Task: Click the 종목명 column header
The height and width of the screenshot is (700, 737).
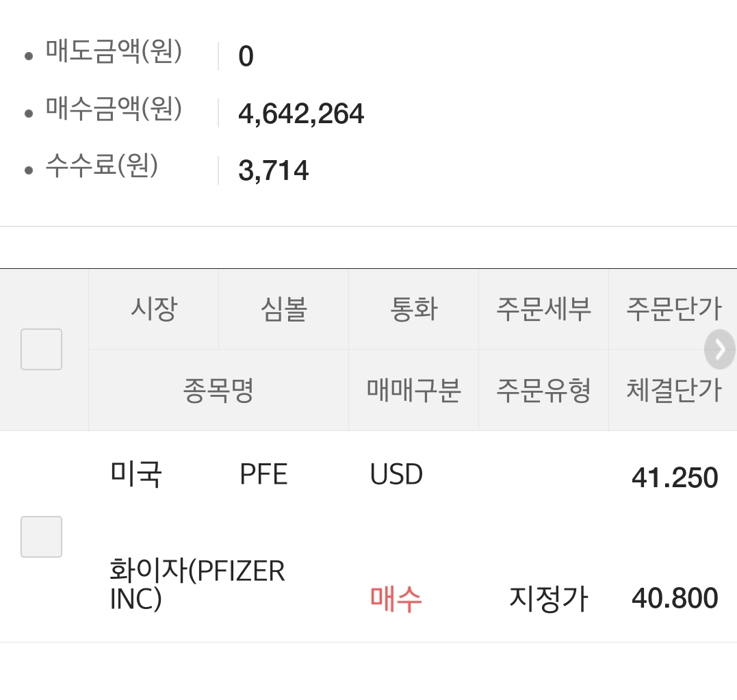Action: tap(218, 391)
